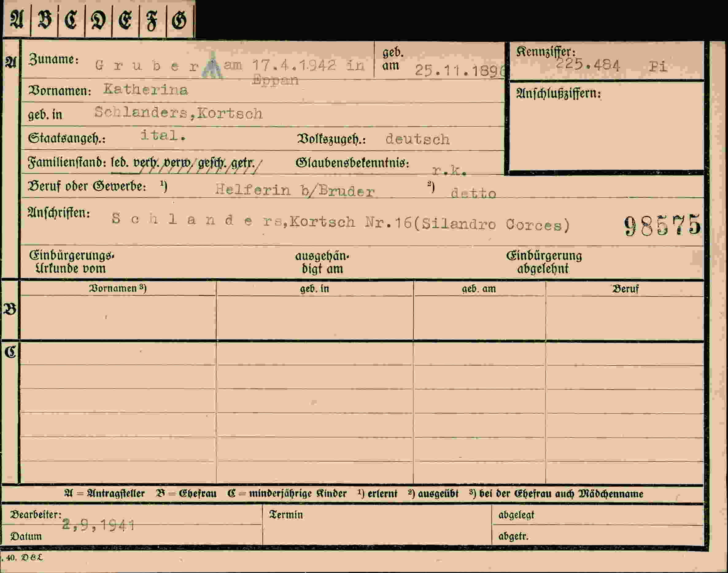Click the legend entry 'B = Ehefrau'
This screenshot has height=573, width=728.
[x=186, y=494]
